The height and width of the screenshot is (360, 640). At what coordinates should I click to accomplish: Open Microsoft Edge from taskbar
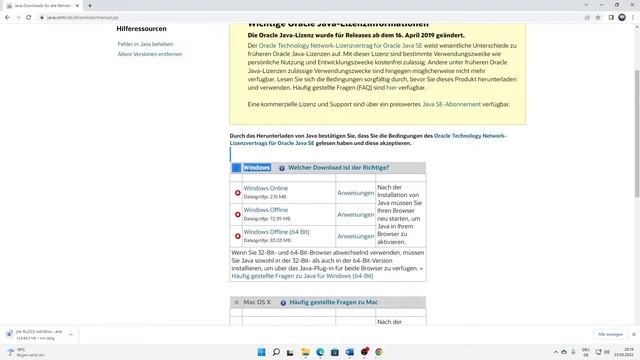[x=320, y=352]
